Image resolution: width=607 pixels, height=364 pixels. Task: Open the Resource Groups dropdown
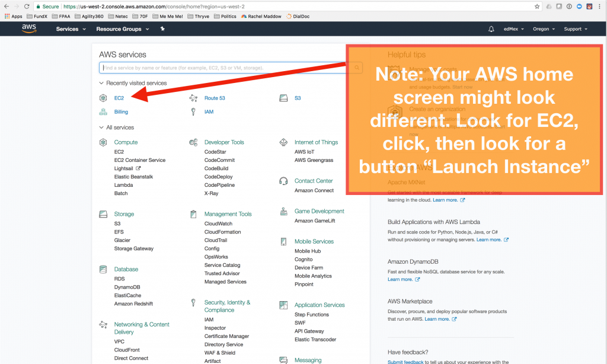point(122,29)
